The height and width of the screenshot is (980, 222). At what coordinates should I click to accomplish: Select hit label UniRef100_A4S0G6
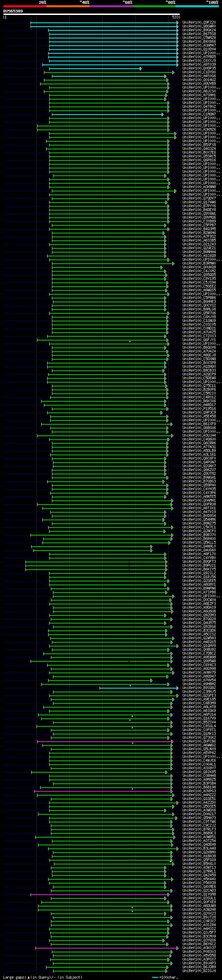tap(199, 76)
